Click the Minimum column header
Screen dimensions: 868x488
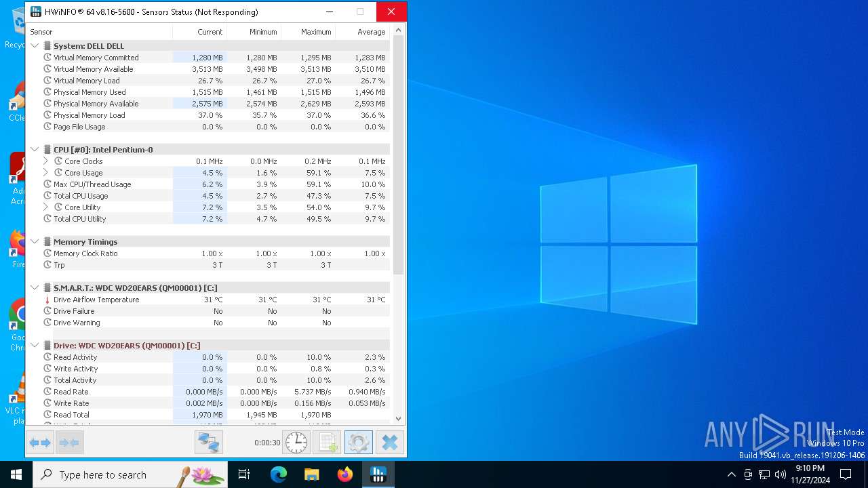[x=254, y=32]
